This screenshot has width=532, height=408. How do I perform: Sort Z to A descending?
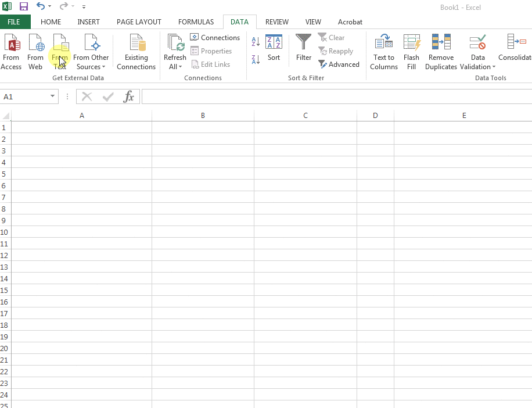(256, 59)
